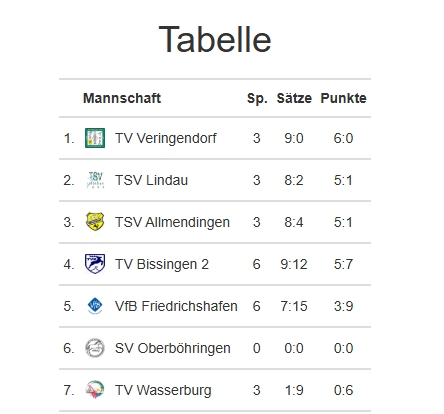Click the Tabelle heading
This screenshot has height=414, width=444.
(215, 39)
